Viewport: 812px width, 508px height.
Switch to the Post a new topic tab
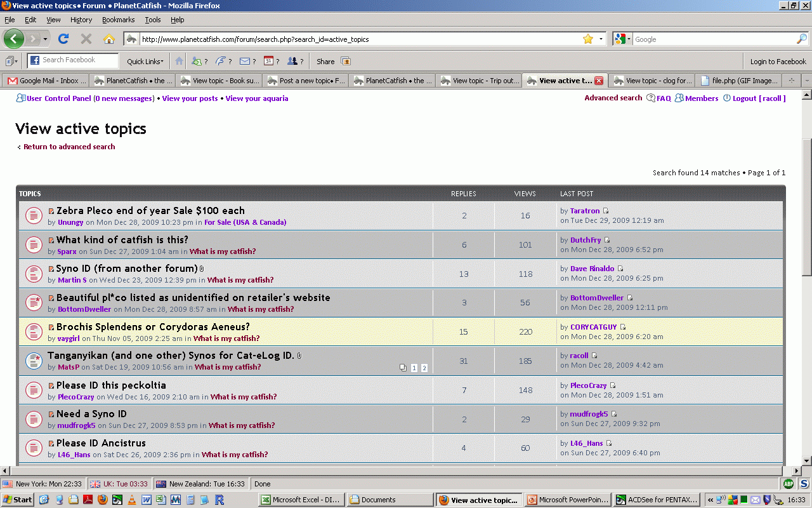pyautogui.click(x=305, y=81)
